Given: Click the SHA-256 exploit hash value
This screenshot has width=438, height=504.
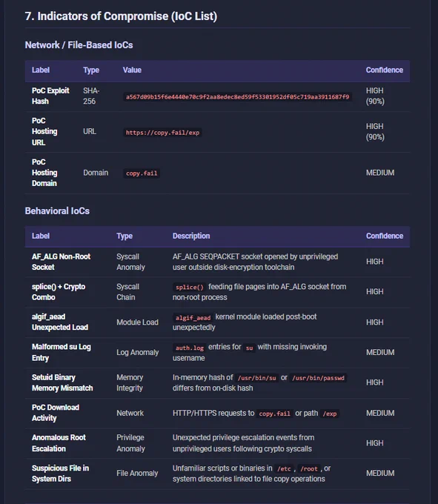Looking at the screenshot, I should pyautogui.click(x=237, y=97).
